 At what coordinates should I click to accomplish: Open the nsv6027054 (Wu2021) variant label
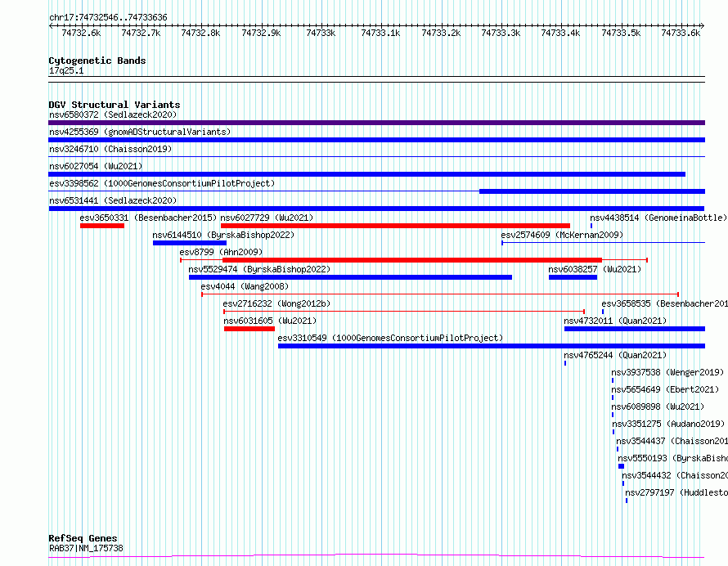[96, 166]
